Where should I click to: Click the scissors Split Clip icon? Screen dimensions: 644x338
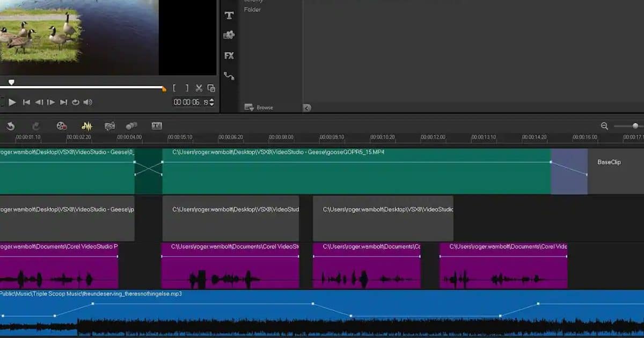pos(199,87)
